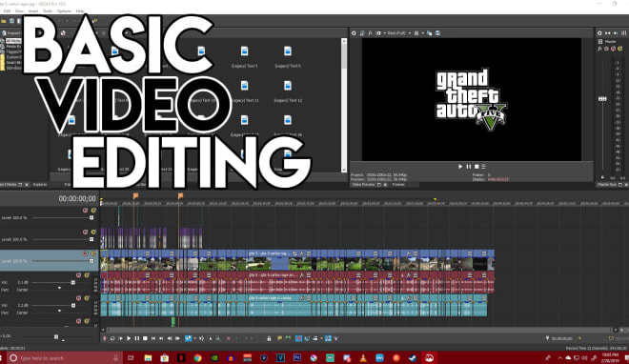Open Master FX in the Master Bus panel
This screenshot has height=364, width=629.
tap(600, 49)
